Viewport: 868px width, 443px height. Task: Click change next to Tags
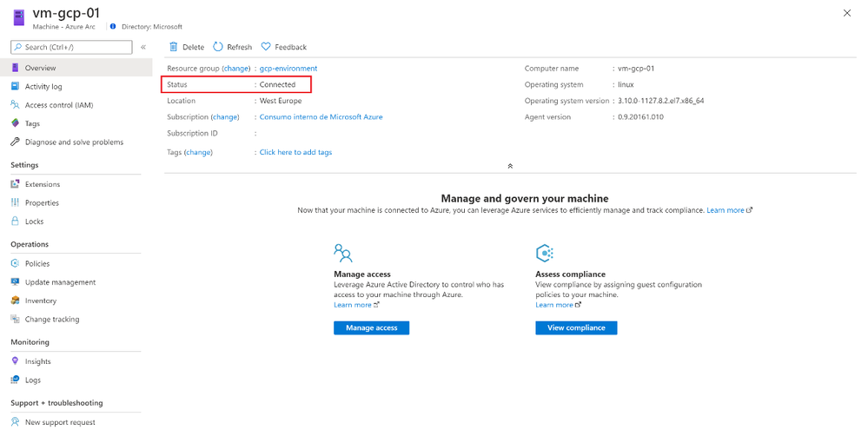(x=198, y=152)
